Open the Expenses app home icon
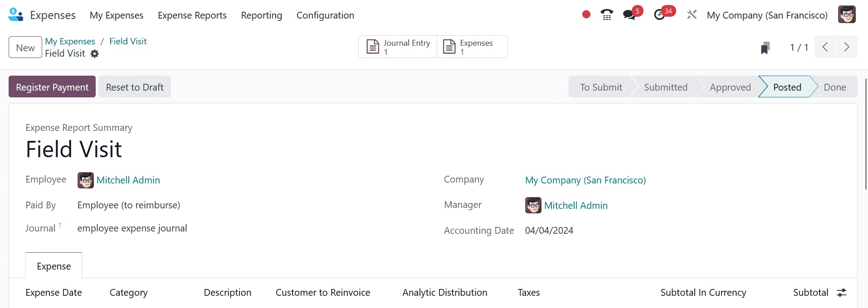The height and width of the screenshot is (308, 868). point(16,15)
